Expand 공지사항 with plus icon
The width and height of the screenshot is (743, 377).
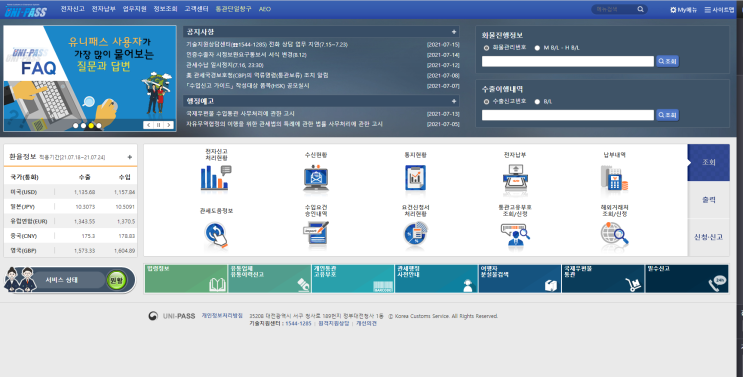pos(453,32)
